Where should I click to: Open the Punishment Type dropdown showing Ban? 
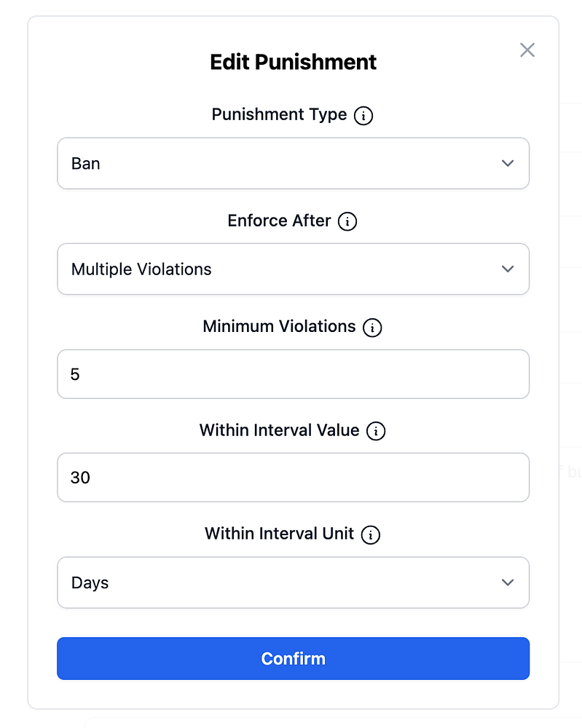(293, 164)
